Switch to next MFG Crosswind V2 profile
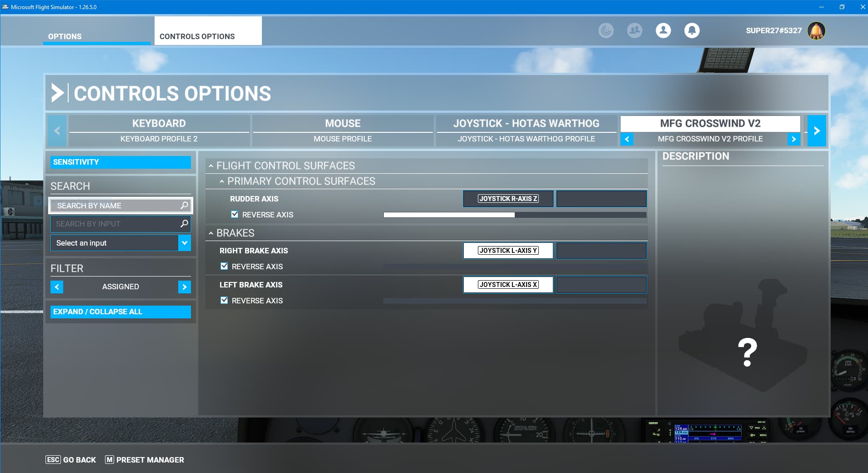The width and height of the screenshot is (868, 473). 793,139
